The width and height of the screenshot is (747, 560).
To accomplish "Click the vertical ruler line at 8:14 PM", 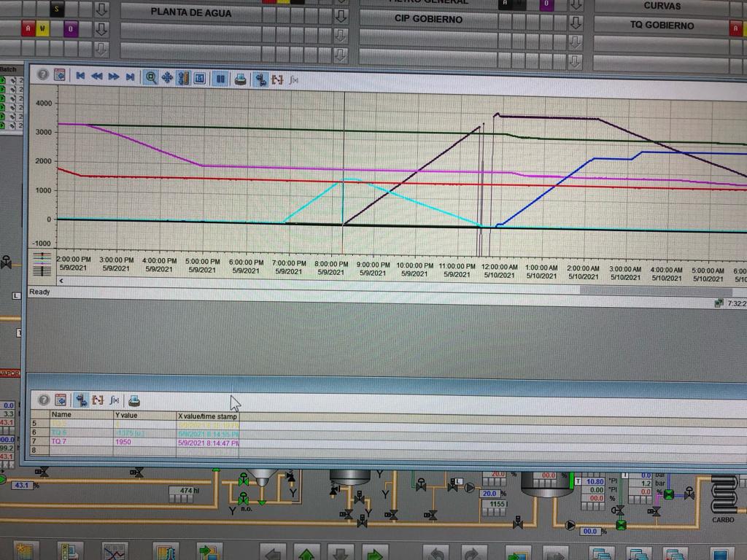I will coord(344,171).
